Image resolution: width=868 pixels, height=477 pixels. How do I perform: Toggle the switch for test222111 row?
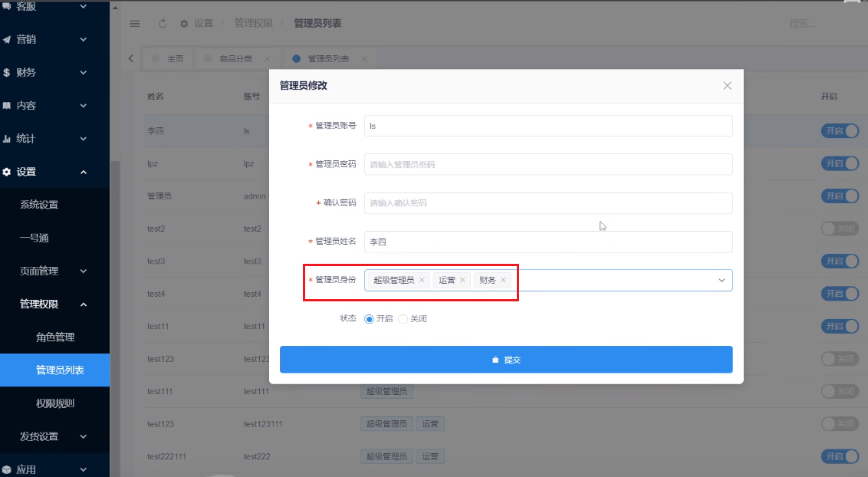840,456
